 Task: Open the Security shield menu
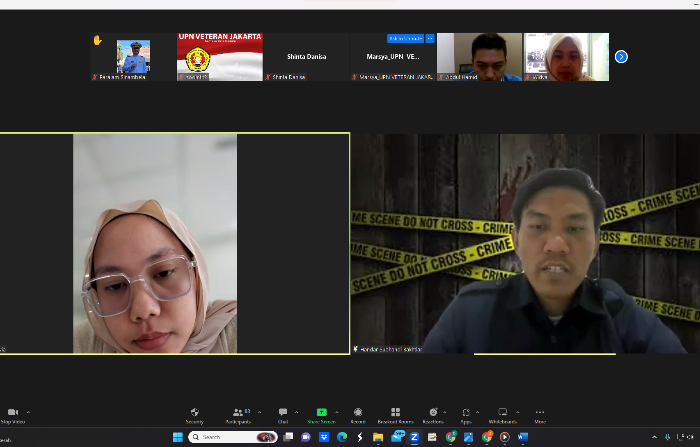[x=195, y=416]
